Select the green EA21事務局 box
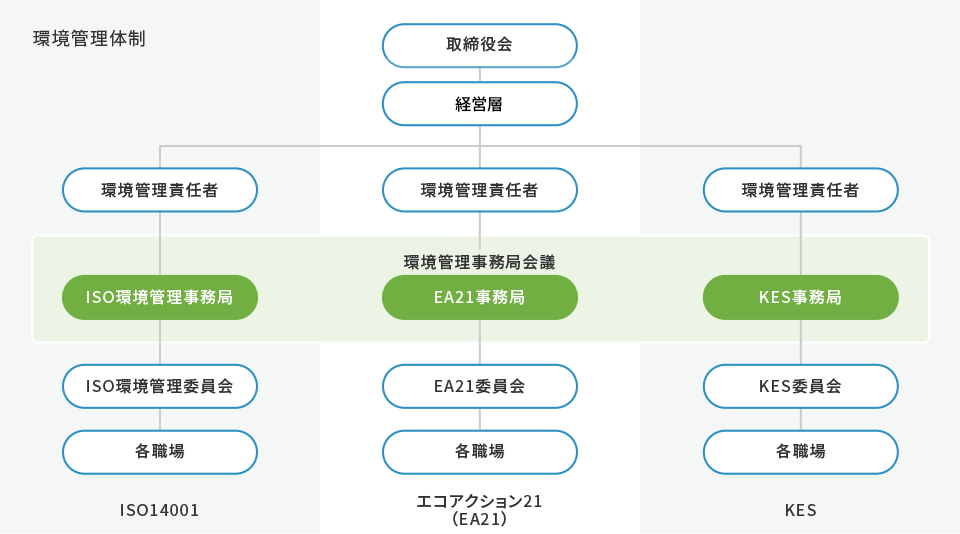 point(480,297)
